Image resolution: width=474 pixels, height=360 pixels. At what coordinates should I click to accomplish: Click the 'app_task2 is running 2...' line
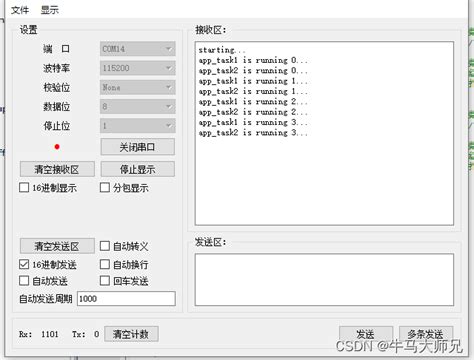[x=253, y=112]
